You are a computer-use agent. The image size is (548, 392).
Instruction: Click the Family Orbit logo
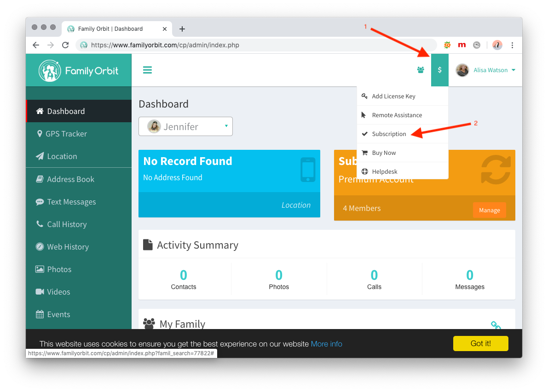(x=79, y=71)
